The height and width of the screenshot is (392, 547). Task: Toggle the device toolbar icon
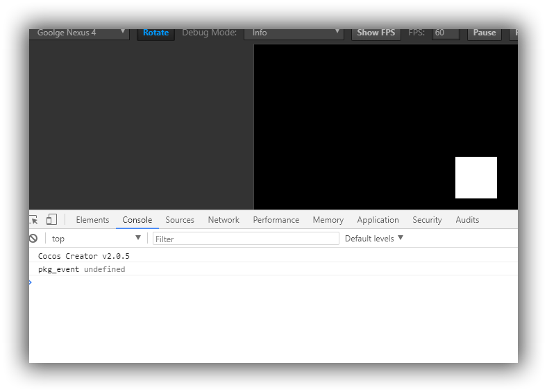[x=51, y=220]
